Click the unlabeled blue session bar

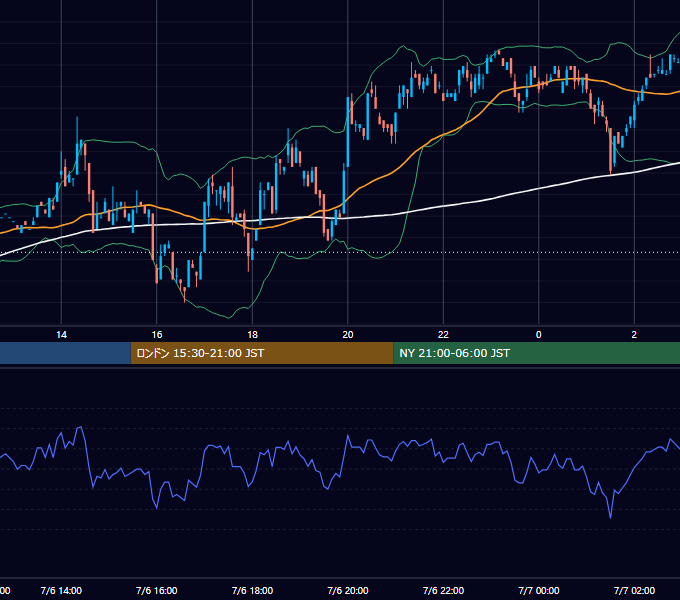(65, 353)
